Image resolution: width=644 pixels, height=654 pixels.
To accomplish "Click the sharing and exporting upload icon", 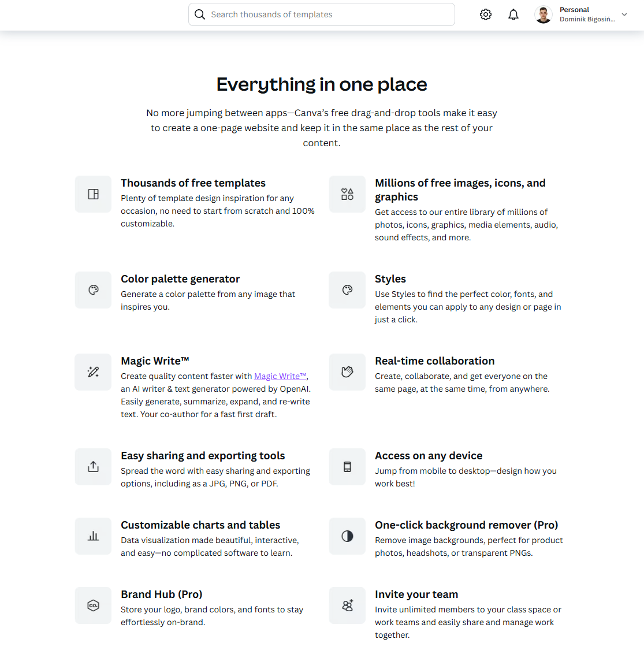I will click(93, 467).
